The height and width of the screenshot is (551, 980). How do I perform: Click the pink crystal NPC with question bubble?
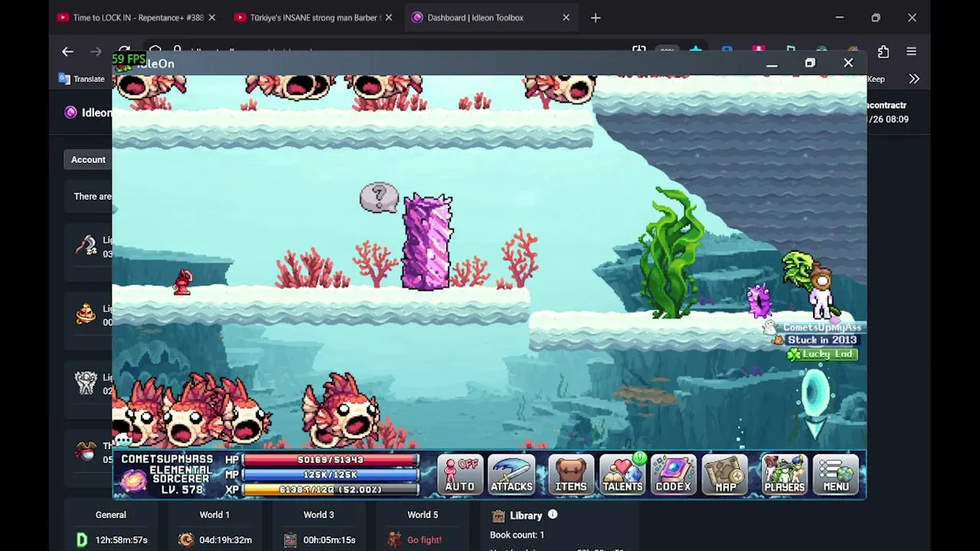(x=427, y=242)
